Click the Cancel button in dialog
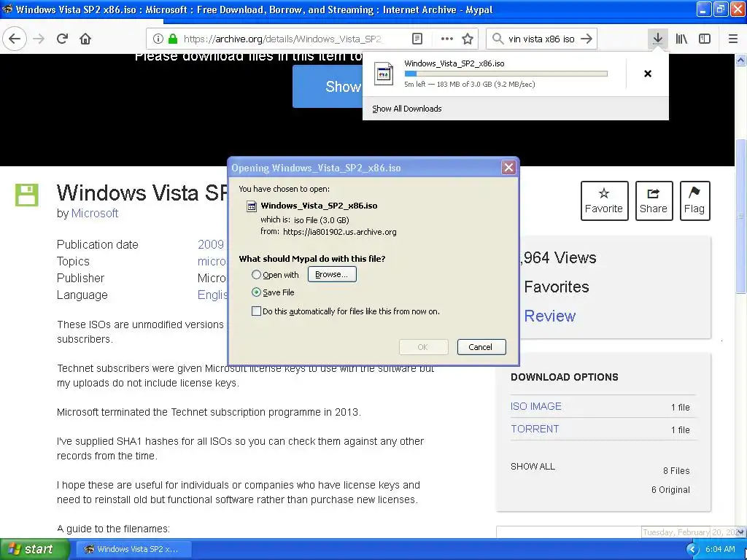Image resolution: width=747 pixels, height=560 pixels. click(481, 347)
